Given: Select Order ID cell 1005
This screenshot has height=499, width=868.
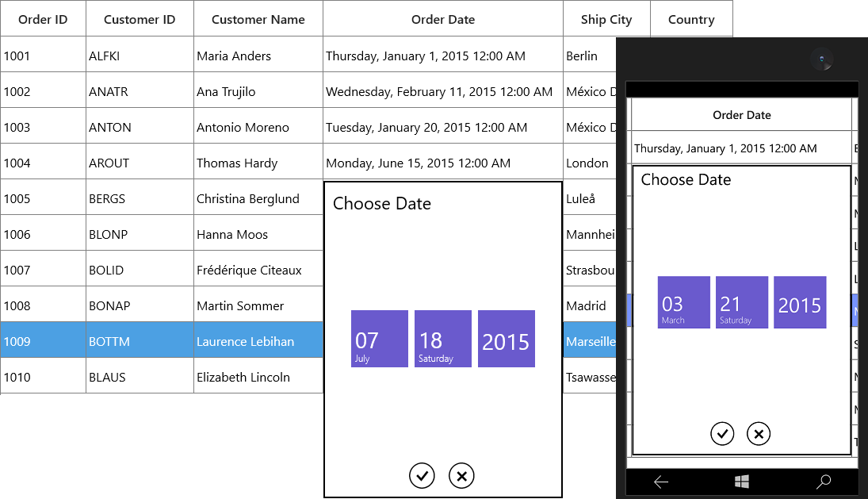Looking at the screenshot, I should [43, 198].
